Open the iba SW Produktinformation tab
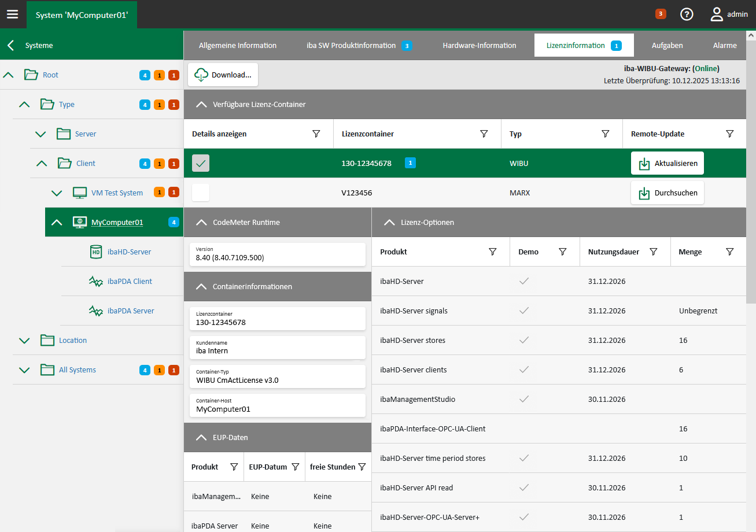 [x=359, y=45]
